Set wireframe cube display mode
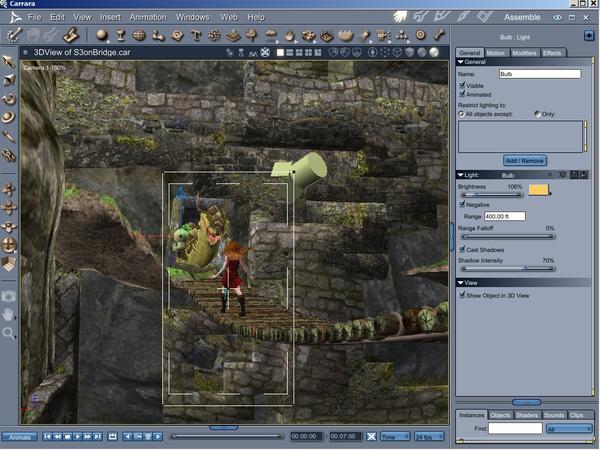Viewport: 600px width, 450px height. click(397, 52)
